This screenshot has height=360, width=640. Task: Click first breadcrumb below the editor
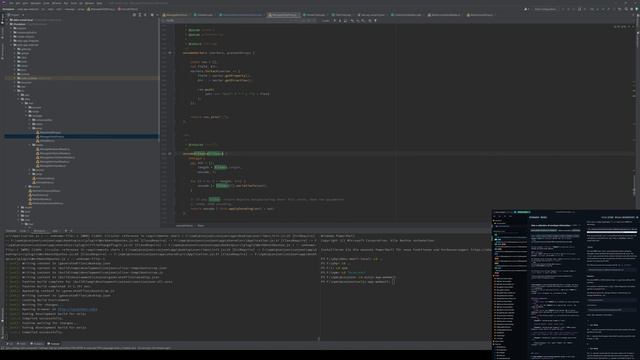[x=184, y=225]
